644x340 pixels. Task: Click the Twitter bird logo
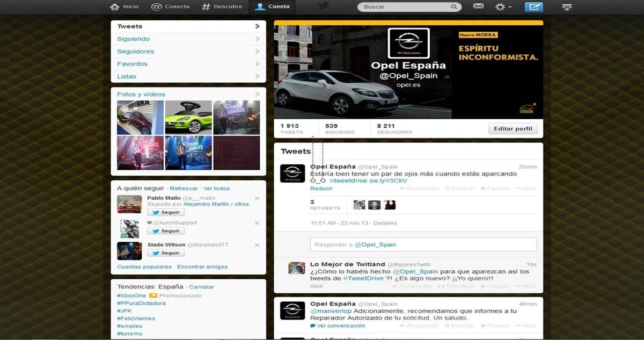pyautogui.click(x=323, y=6)
